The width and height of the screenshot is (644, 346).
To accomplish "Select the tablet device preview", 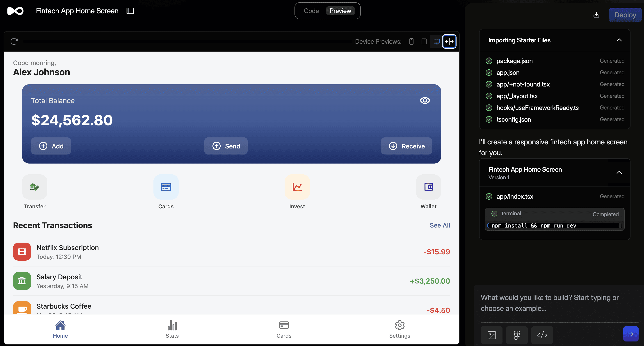I will click(x=424, y=41).
